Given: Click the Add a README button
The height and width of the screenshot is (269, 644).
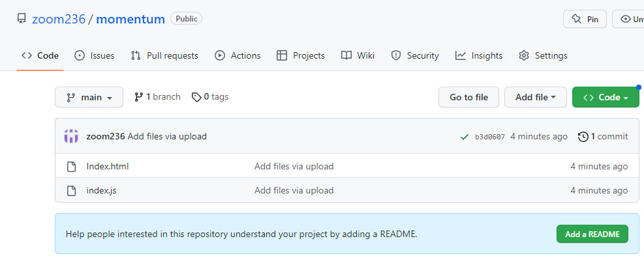Looking at the screenshot, I should click(592, 234).
